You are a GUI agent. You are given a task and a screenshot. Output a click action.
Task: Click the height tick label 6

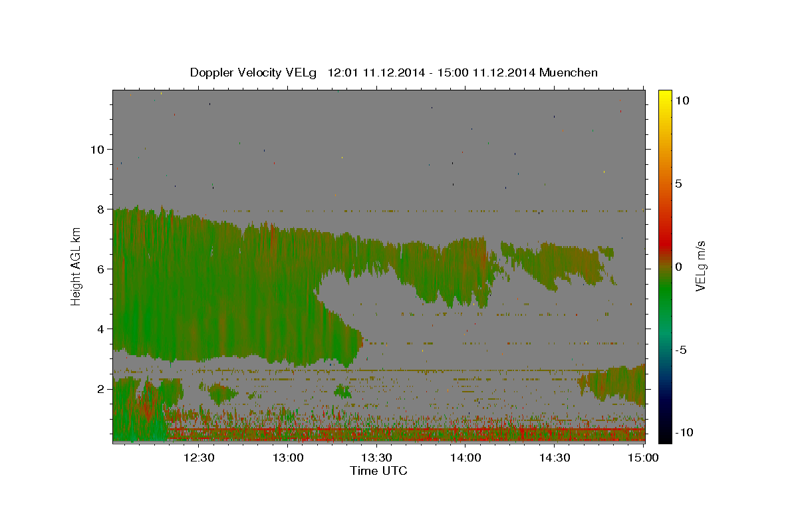pyautogui.click(x=101, y=269)
